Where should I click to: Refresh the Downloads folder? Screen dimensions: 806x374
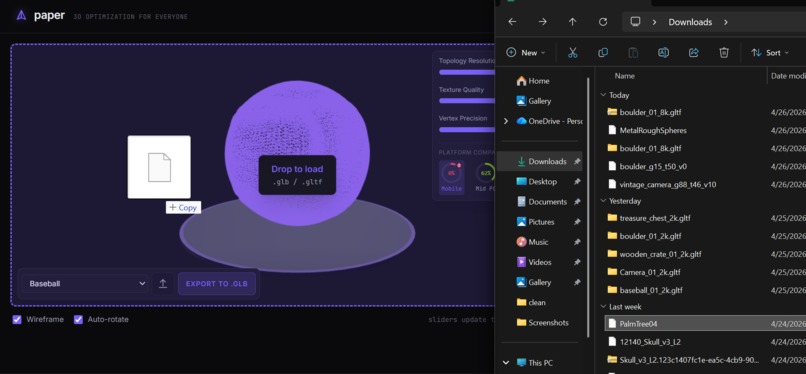(603, 22)
